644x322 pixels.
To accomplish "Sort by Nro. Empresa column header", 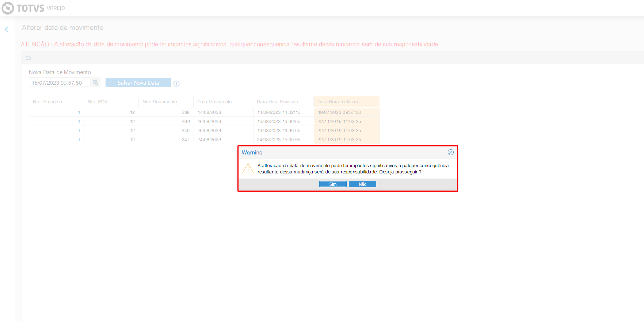I will tap(56, 102).
